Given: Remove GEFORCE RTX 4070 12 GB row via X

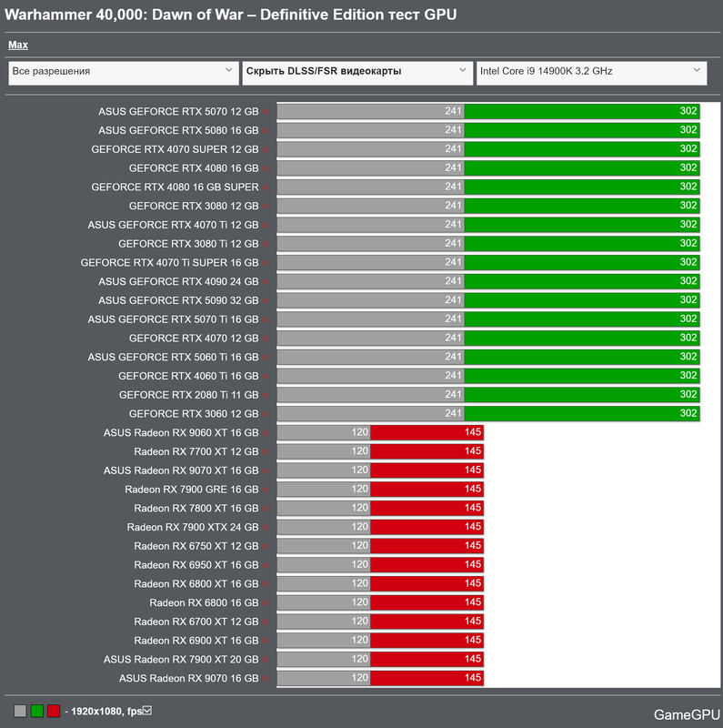Looking at the screenshot, I should [x=265, y=339].
